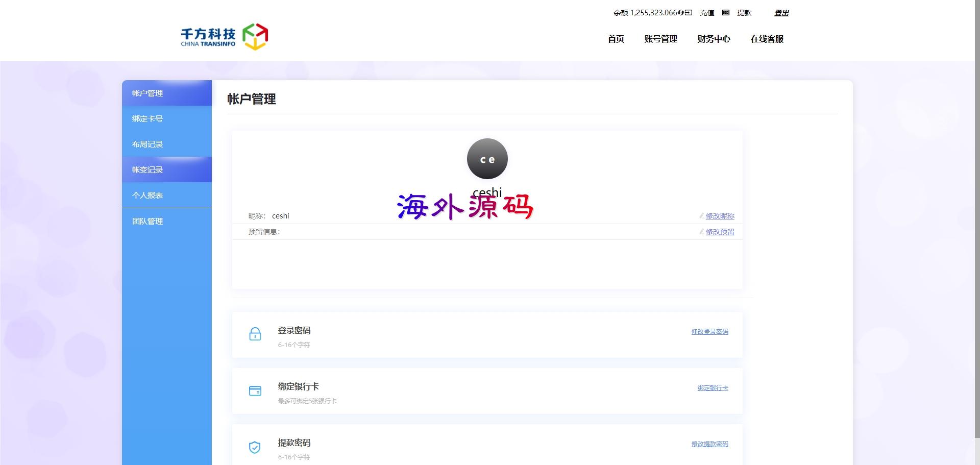Select 帐变记录 in the sidebar
Viewport: 980px width, 465px height.
(167, 169)
